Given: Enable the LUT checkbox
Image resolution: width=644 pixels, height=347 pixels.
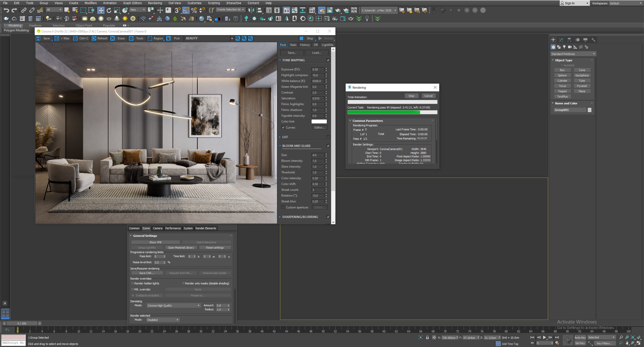Looking at the screenshot, I should (328, 137).
